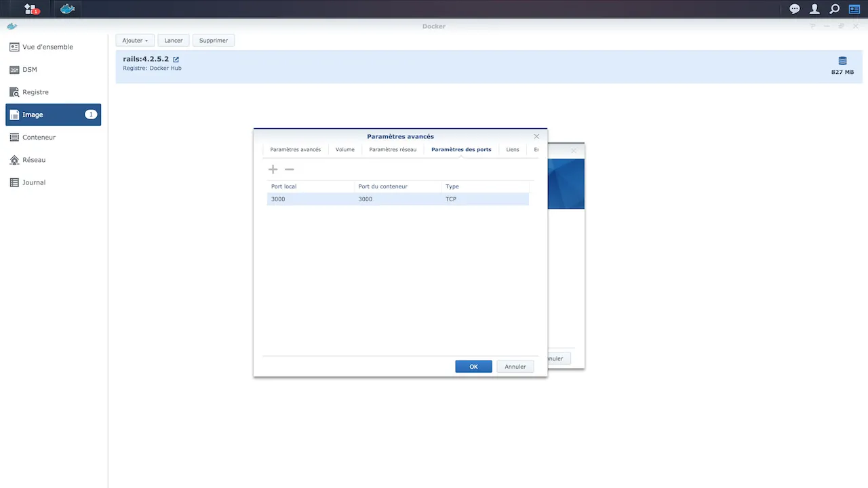Click the Port local column header
The height and width of the screenshot is (488, 868).
point(311,186)
